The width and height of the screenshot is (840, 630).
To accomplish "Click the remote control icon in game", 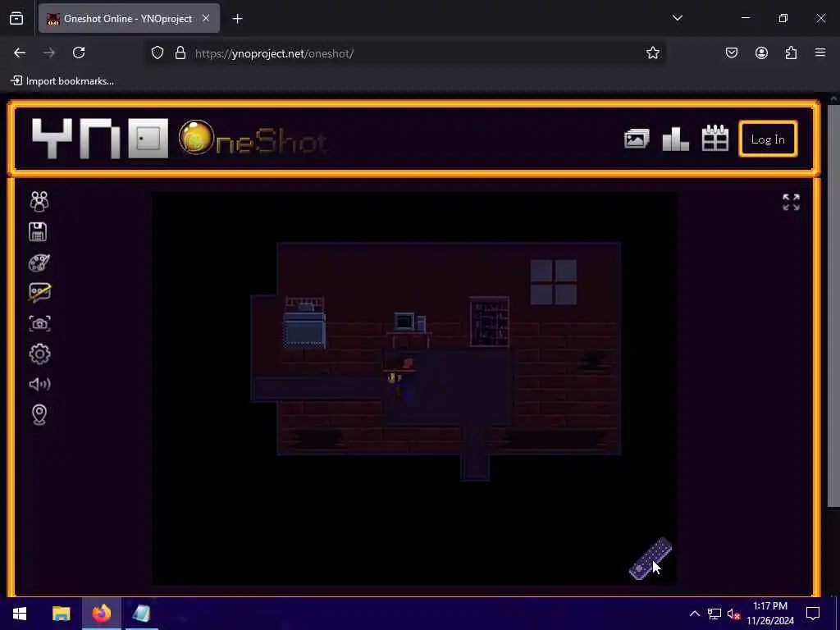I will (x=650, y=559).
